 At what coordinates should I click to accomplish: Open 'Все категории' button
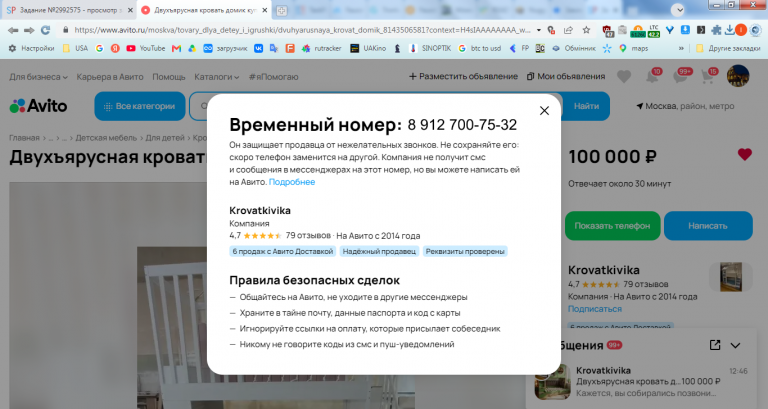click(140, 106)
